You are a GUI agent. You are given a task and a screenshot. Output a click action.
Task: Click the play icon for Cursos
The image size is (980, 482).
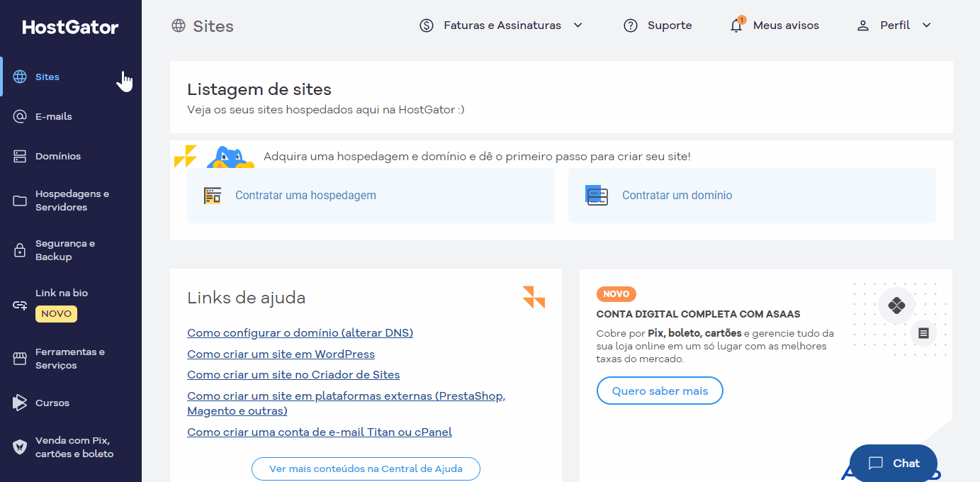pyautogui.click(x=20, y=403)
